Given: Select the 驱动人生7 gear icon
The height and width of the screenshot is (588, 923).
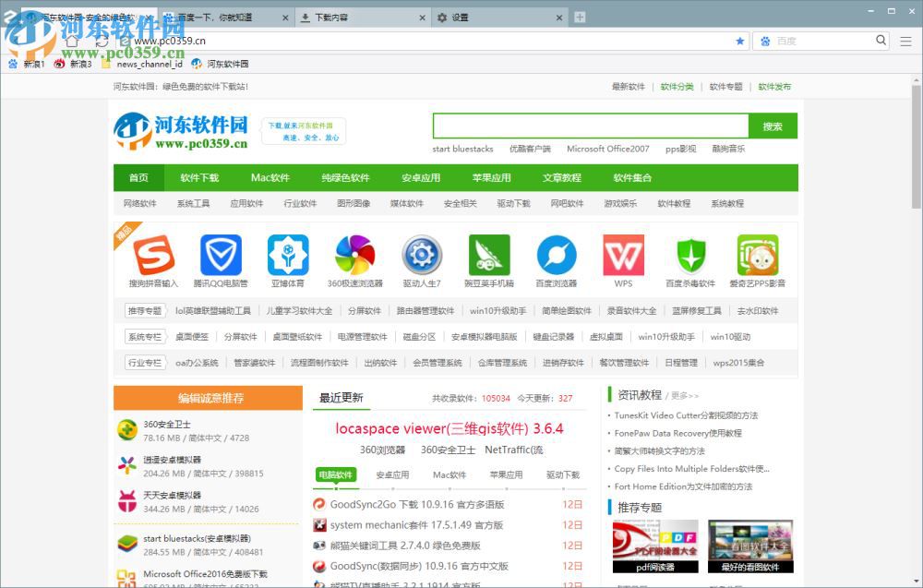Looking at the screenshot, I should coord(423,257).
